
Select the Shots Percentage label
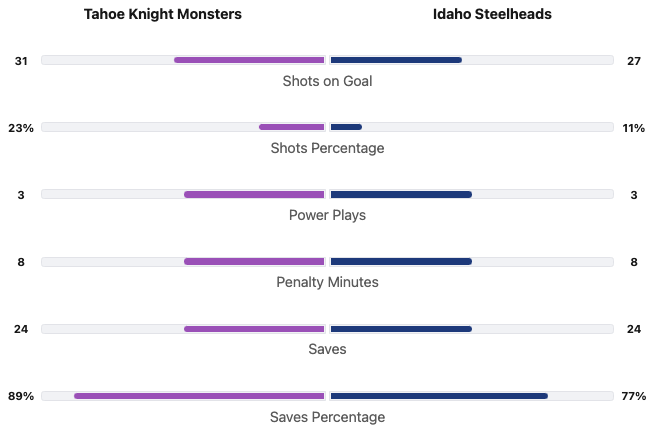[327, 148]
